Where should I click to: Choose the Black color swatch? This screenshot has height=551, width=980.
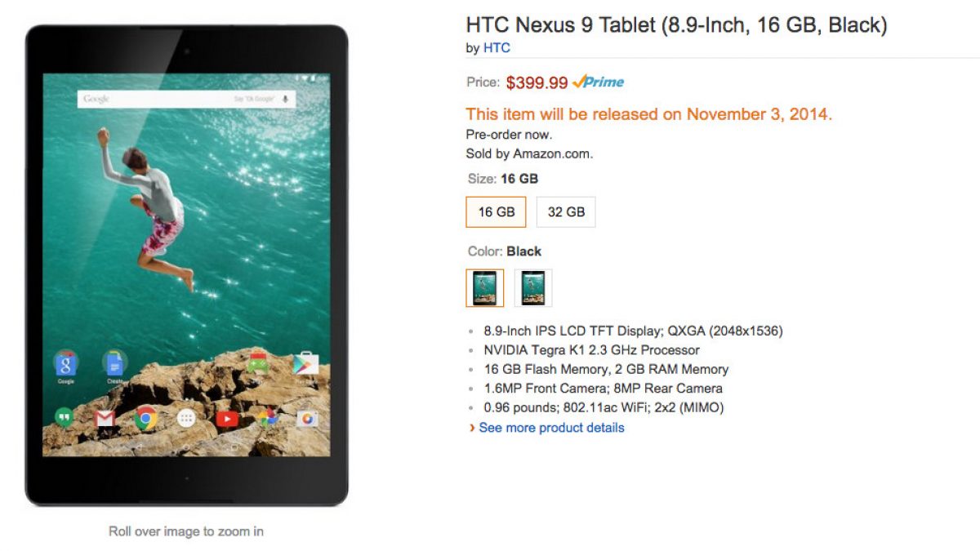(x=484, y=288)
